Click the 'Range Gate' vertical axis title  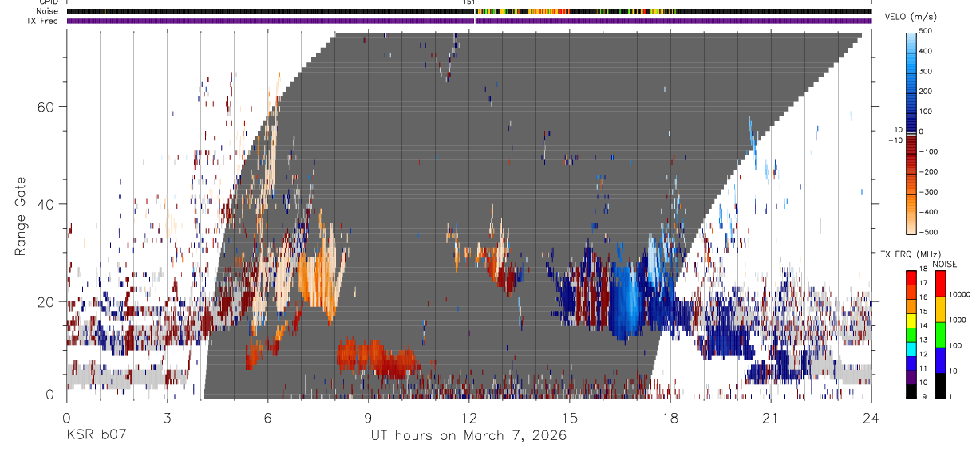click(22, 216)
